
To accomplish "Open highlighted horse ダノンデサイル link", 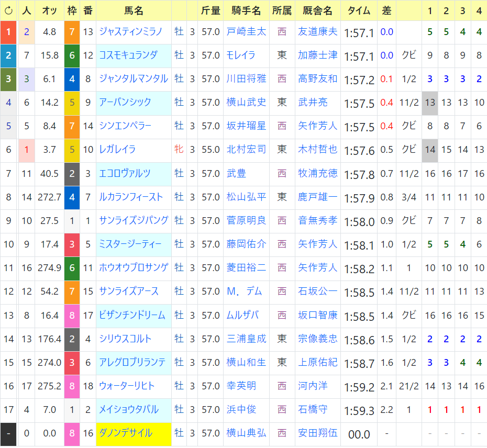I will click(126, 433).
